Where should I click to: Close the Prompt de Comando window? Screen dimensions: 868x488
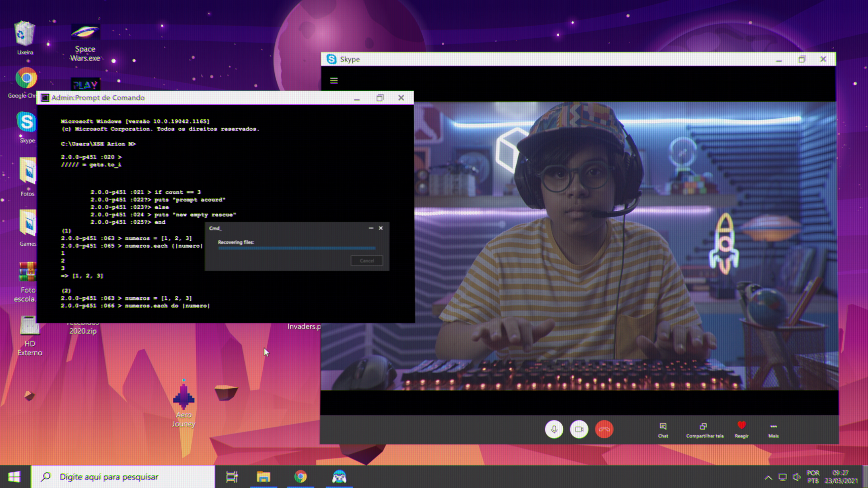[401, 98]
